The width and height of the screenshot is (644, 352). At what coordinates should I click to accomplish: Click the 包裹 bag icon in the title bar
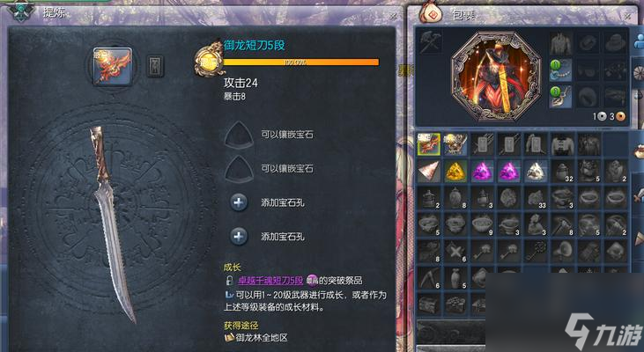[430, 13]
